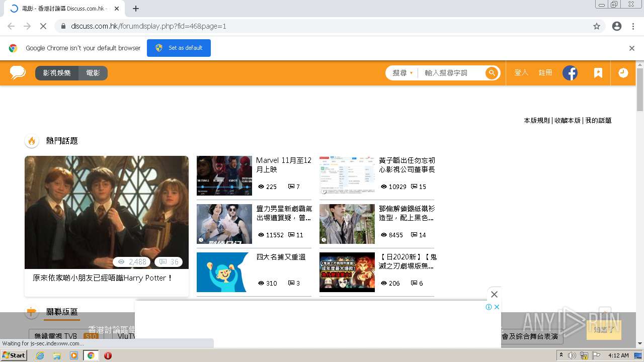The height and width of the screenshot is (362, 644).
Task: Go back to previous page
Action: coord(11,26)
